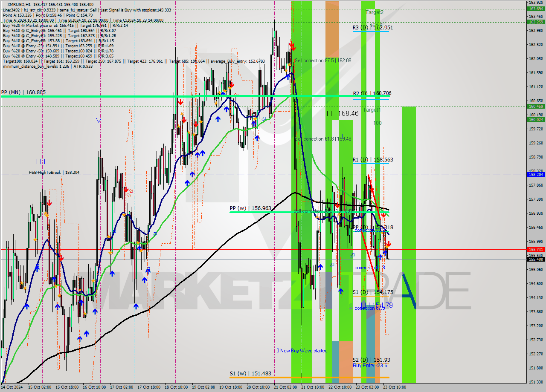Image resolution: width=546 pixels, height=392 pixels.
Task: Select the PP (w) | 156.963 weekly pivot label
Action: tap(250, 208)
